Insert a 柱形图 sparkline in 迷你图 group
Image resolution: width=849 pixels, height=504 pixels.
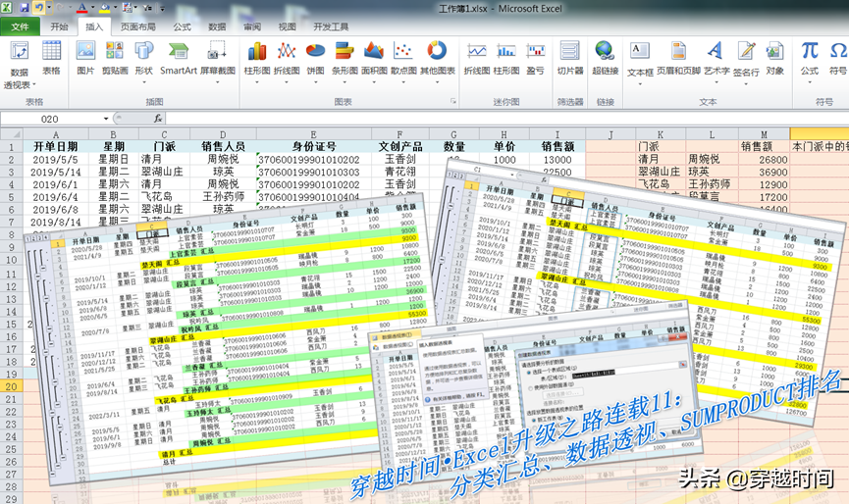coord(506,59)
